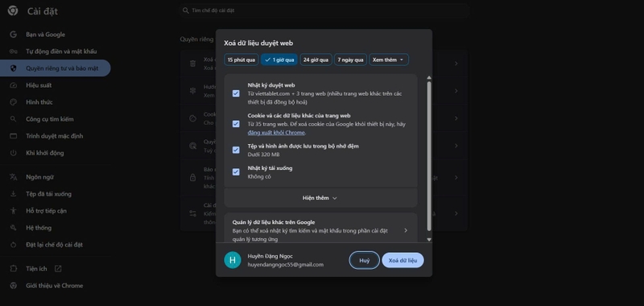The width and height of the screenshot is (644, 306).
Task: Click the translate icon for Ngôn ngữ
Action: click(13, 177)
